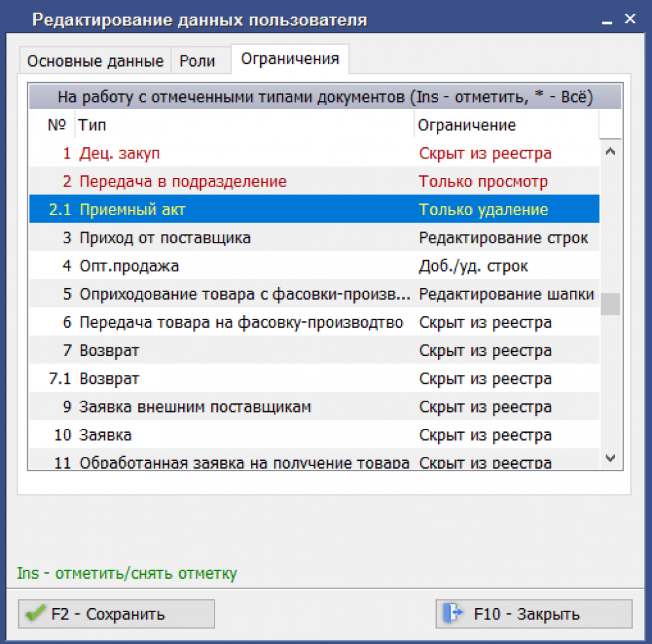Select the Дец. закуп row
Image resolution: width=652 pixels, height=644 pixels.
(314, 153)
